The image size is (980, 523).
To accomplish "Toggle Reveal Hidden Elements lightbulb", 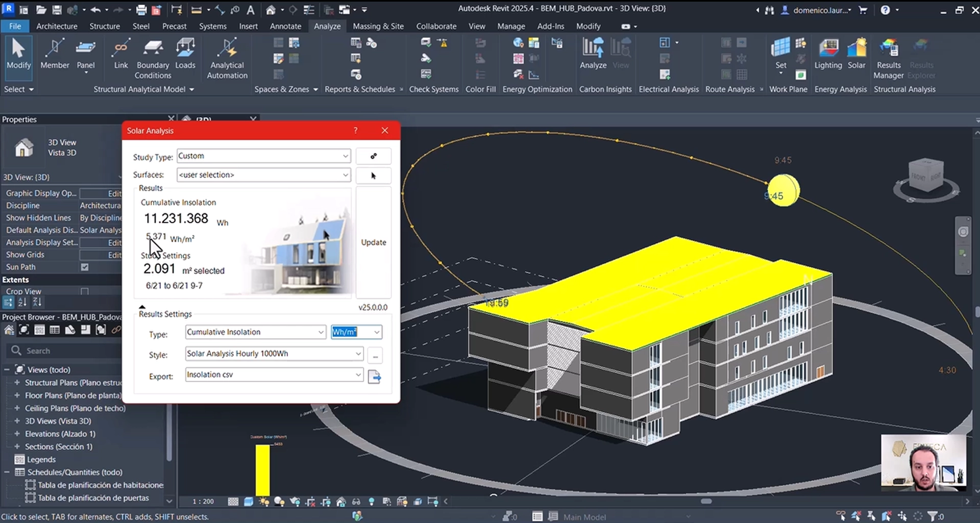I will click(372, 502).
